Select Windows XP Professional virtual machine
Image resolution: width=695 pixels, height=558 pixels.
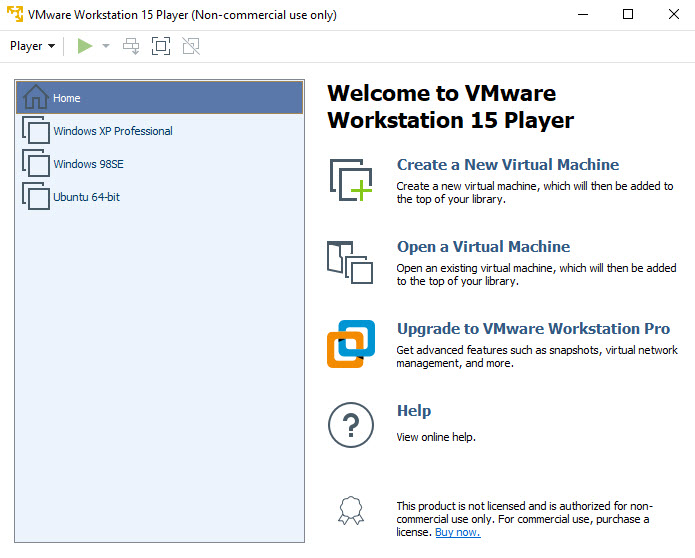click(x=112, y=131)
